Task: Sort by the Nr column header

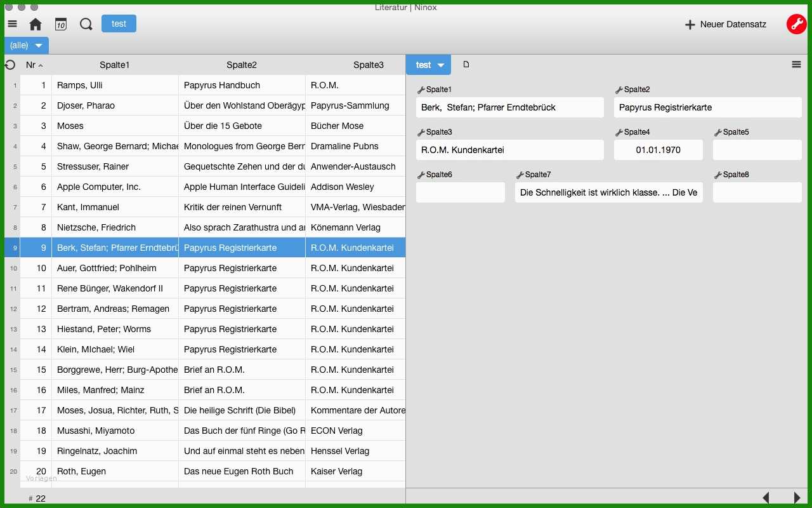Action: (36, 65)
